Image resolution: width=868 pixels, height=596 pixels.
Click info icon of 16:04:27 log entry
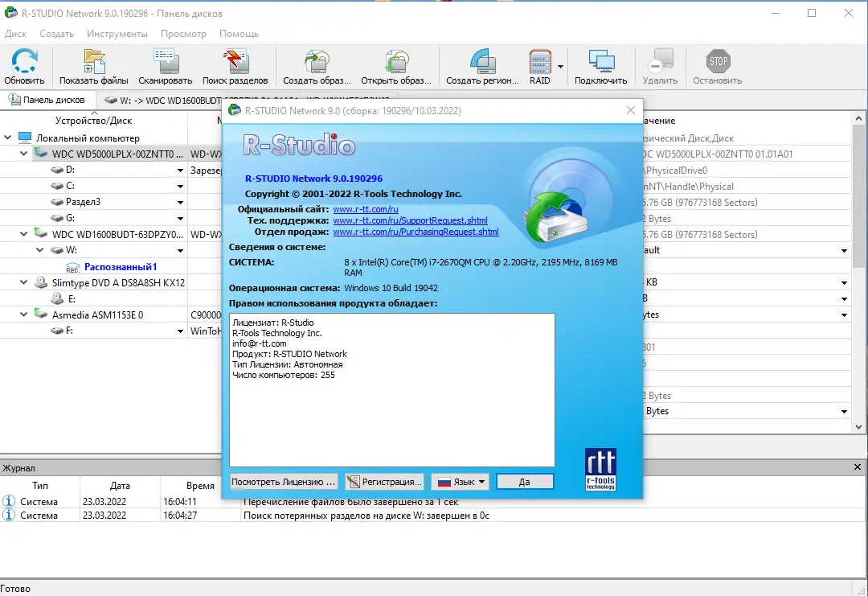click(9, 515)
